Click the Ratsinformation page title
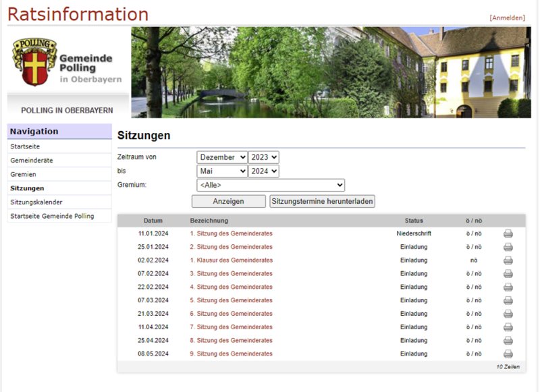 click(x=78, y=14)
